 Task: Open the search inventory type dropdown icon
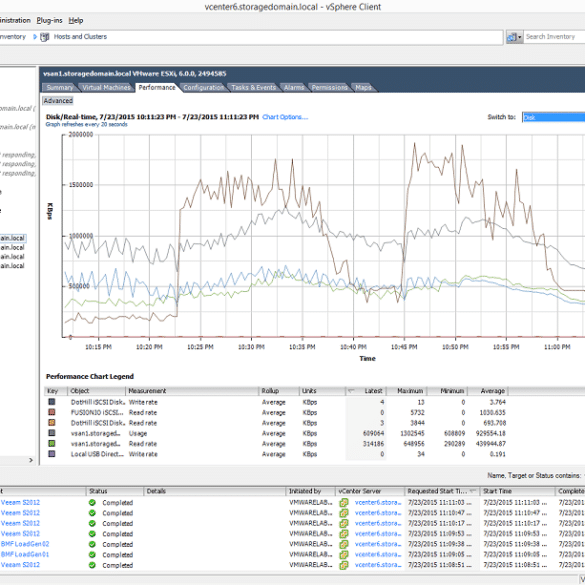[x=514, y=37]
